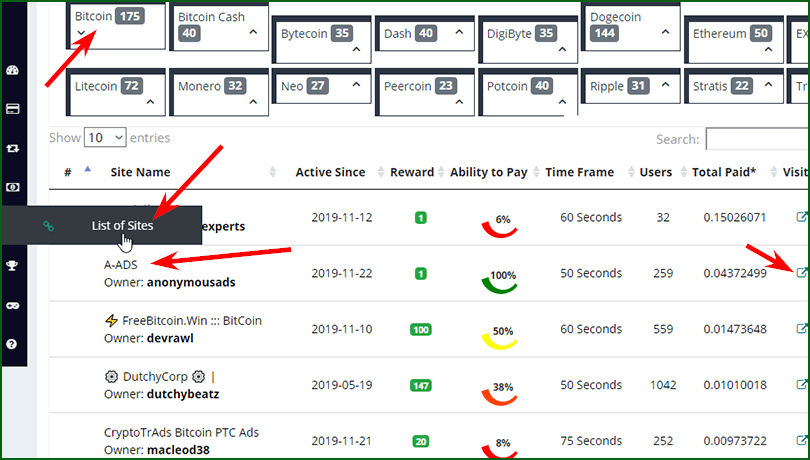Sort by the # column header
This screenshot has width=810, height=460.
coord(68,172)
